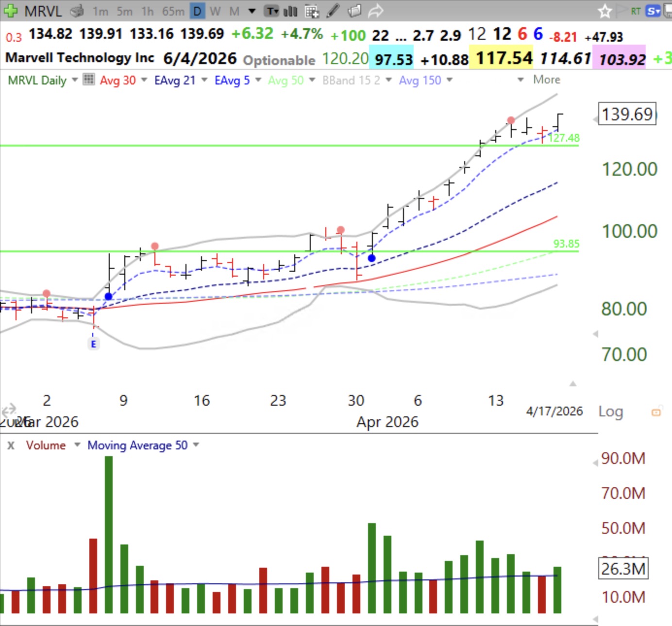Select the Monthly 'M' timeframe
Viewport: 672px width, 626px height.
pos(235,11)
